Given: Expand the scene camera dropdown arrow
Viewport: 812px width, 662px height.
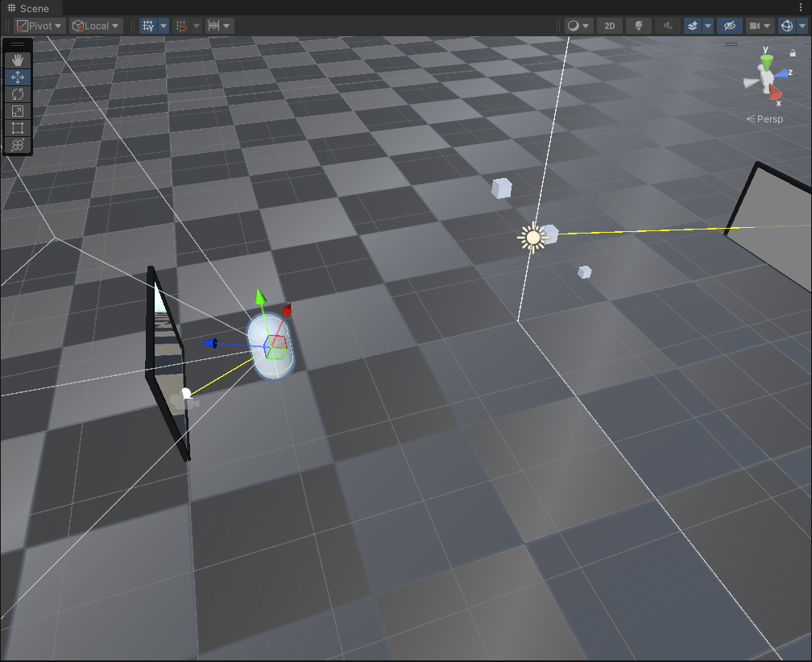Looking at the screenshot, I should (768, 26).
